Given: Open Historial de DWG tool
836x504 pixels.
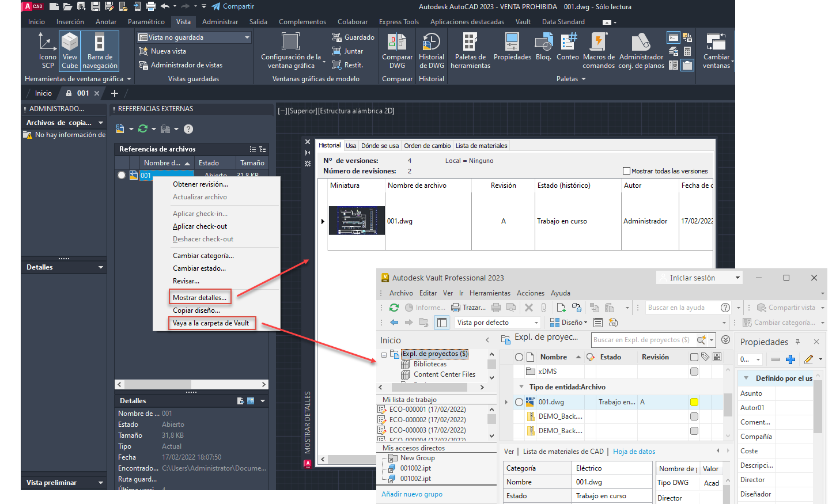Looking at the screenshot, I should tap(431, 51).
